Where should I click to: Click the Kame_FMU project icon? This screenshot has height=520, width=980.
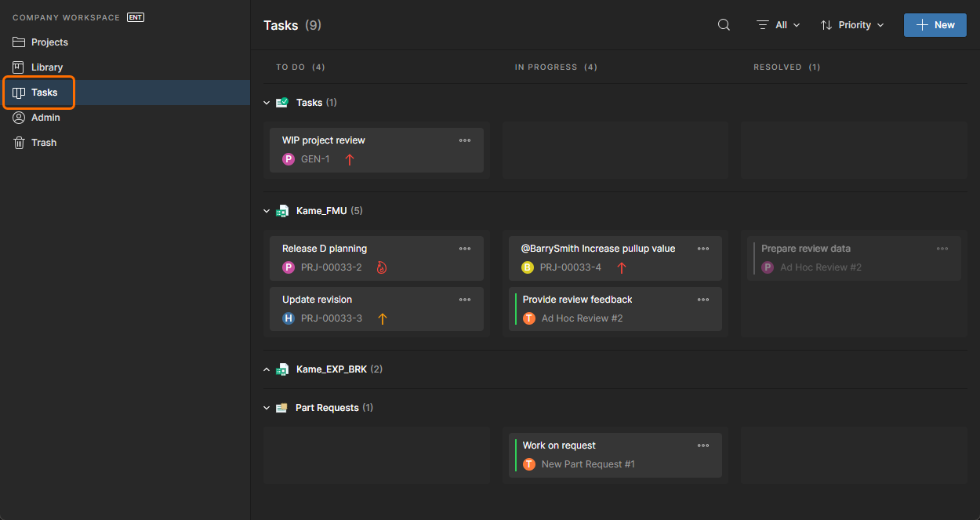(x=282, y=211)
